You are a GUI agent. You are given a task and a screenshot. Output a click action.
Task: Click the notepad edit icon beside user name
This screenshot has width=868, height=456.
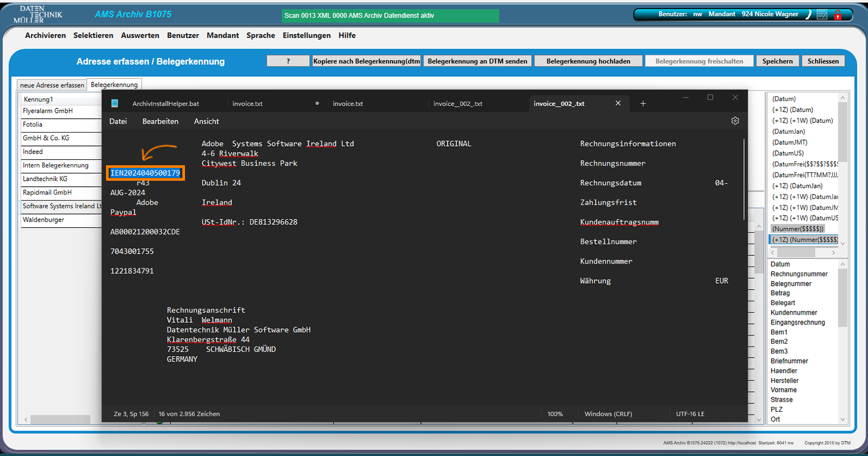pos(822,15)
